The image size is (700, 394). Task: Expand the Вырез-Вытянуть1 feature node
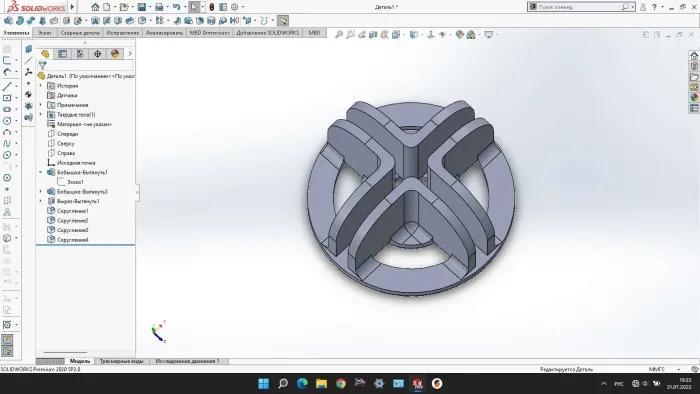[x=41, y=201]
